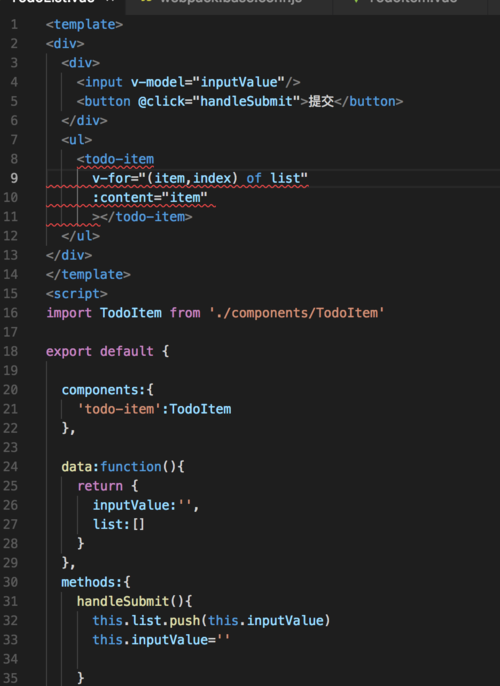500x686 pixels.
Task: Click line number 9 in the gutter
Action: point(14,178)
